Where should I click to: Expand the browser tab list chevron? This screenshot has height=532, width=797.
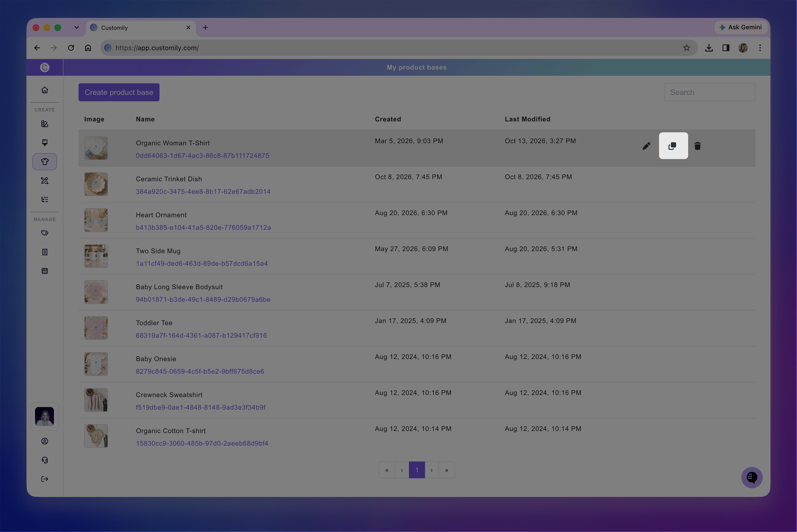[x=77, y=27]
